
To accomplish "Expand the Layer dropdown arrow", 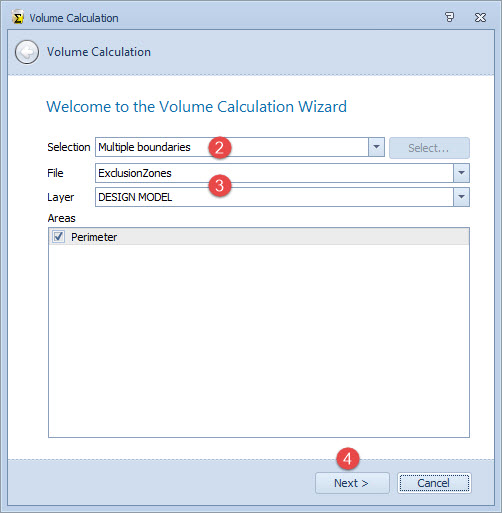I will [461, 197].
